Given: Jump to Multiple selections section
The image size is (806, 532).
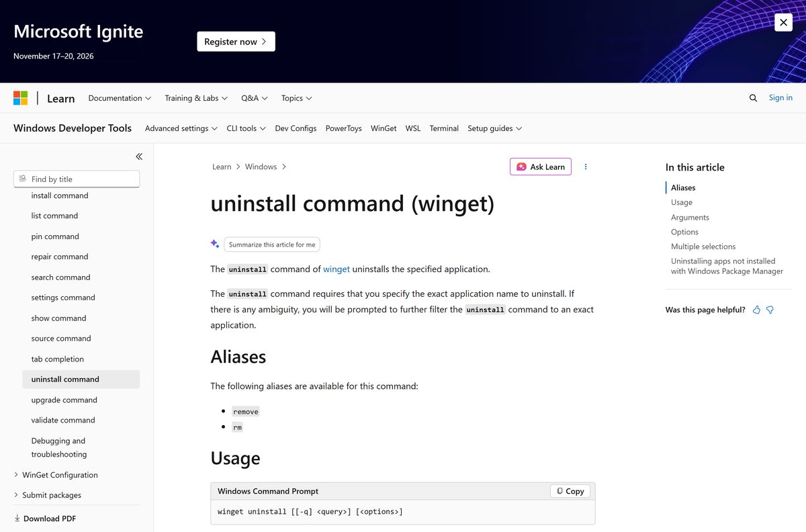Looking at the screenshot, I should (703, 247).
